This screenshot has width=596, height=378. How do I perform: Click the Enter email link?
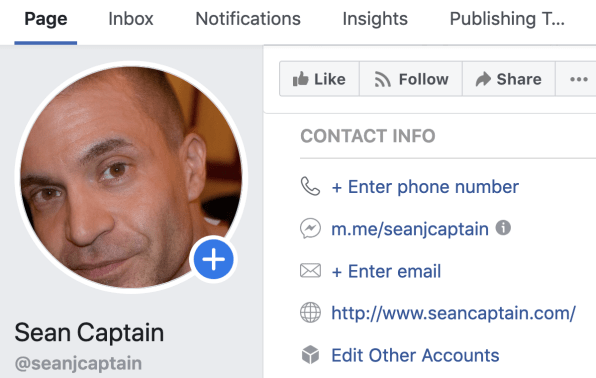386,271
